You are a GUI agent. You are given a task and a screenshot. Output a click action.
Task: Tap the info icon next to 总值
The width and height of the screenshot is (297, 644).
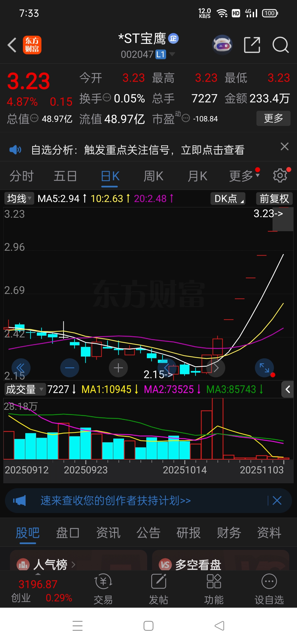tap(34, 118)
